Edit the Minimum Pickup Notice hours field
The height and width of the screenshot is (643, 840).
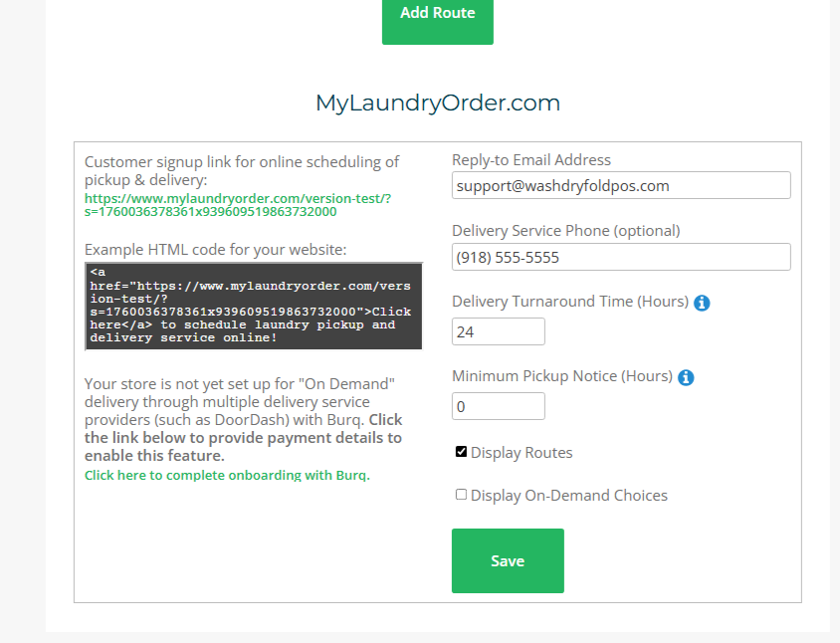[x=499, y=407]
